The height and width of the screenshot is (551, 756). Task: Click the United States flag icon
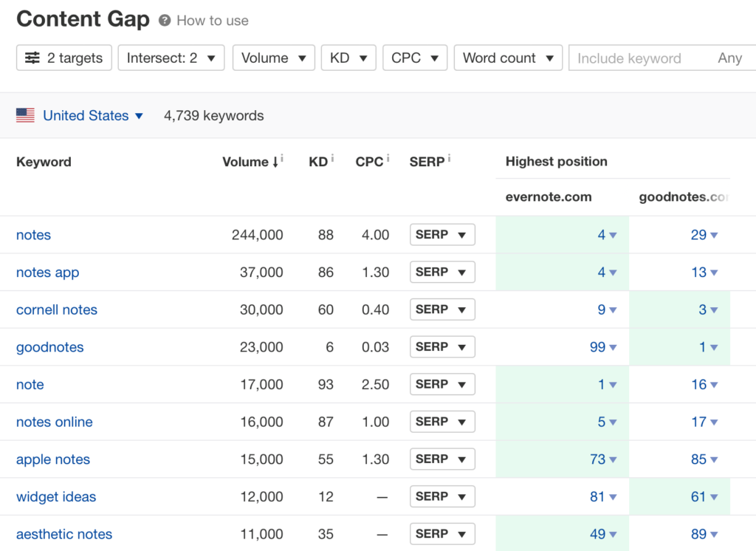click(x=26, y=115)
